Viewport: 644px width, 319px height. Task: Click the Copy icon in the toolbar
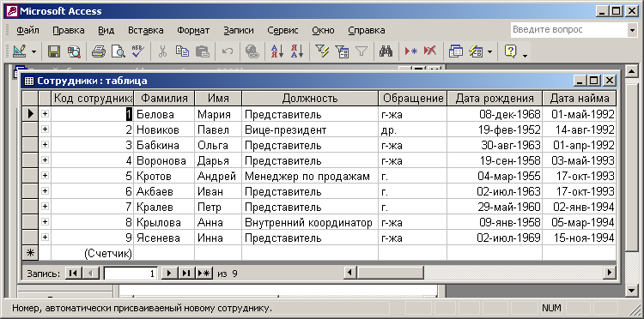182,51
